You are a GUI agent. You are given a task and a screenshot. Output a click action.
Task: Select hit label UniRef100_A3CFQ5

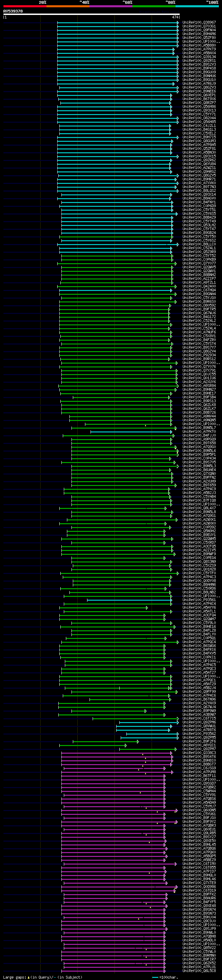point(199,546)
